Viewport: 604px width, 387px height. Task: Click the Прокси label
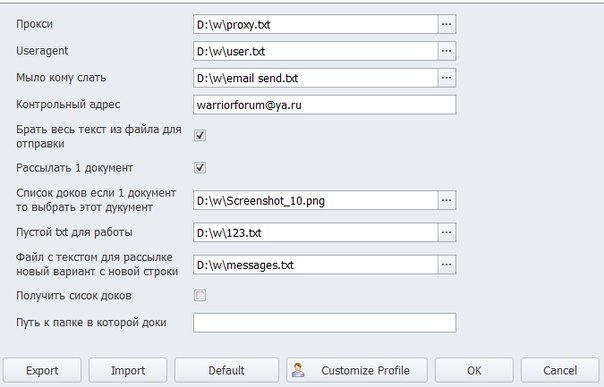click(x=34, y=24)
